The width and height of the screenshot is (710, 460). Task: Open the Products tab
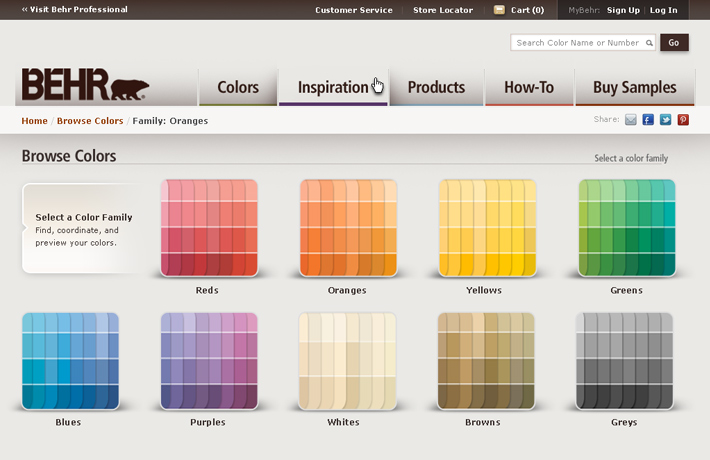point(436,87)
